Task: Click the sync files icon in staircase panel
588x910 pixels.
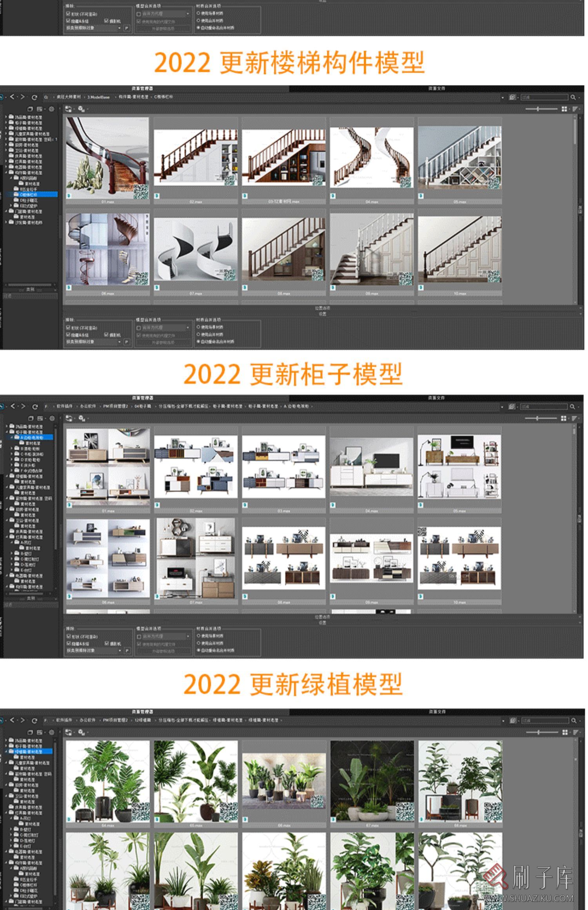Action: (x=69, y=109)
